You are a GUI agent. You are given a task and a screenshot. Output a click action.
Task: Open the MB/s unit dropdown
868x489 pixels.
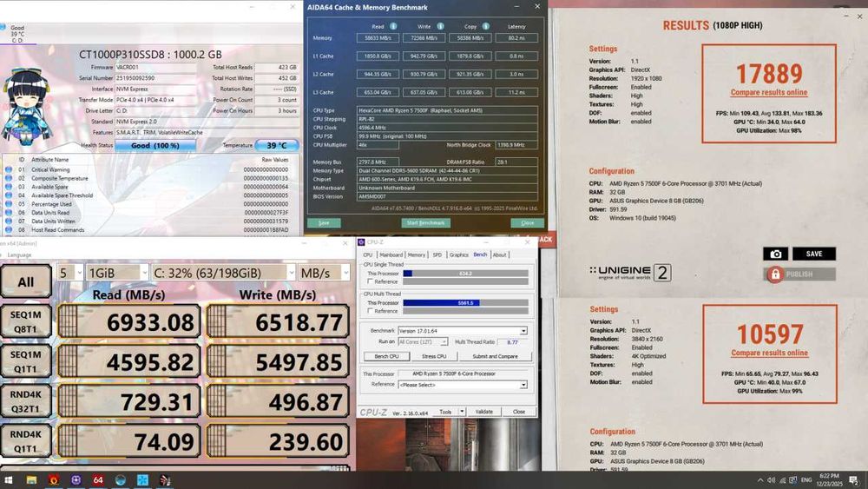pyautogui.click(x=325, y=273)
